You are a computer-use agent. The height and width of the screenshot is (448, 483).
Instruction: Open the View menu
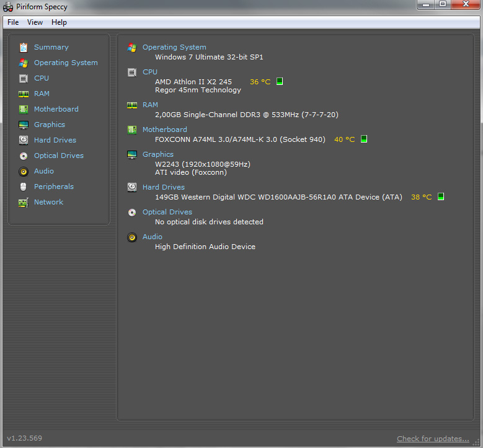[x=35, y=22]
